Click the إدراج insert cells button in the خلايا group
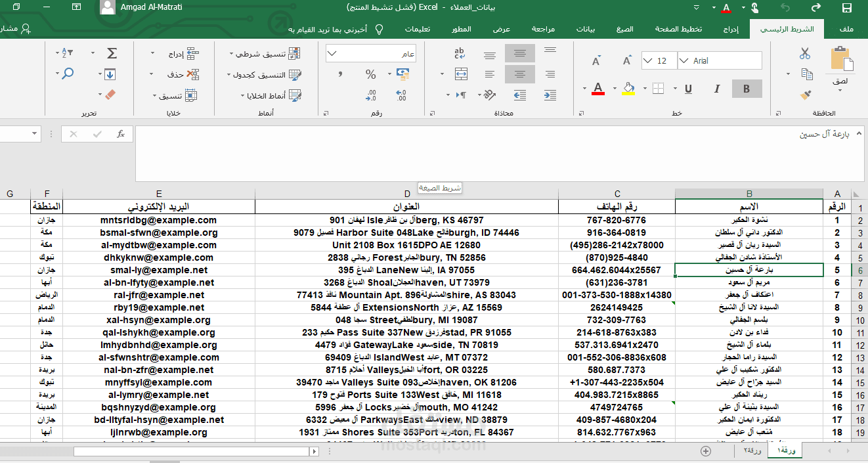The width and height of the screenshot is (868, 463). point(183,54)
